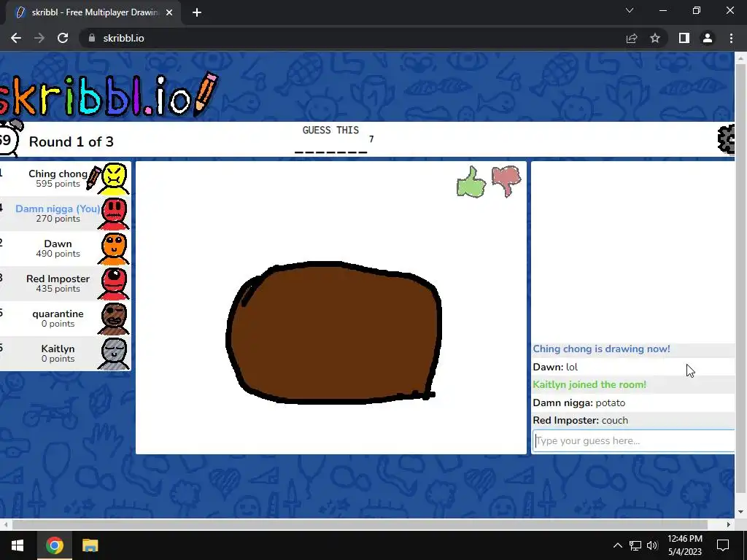Click the 'Ching chong is drawing now!' message
Viewport: 747px width, 560px height.
click(601, 349)
